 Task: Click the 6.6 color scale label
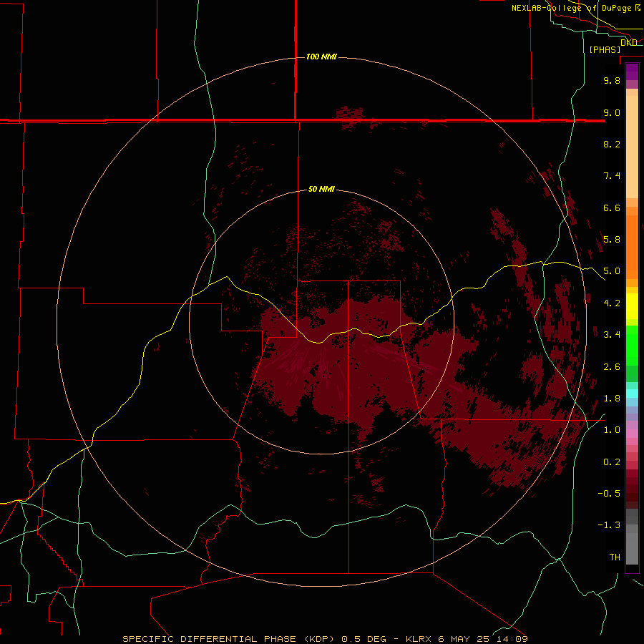point(612,208)
